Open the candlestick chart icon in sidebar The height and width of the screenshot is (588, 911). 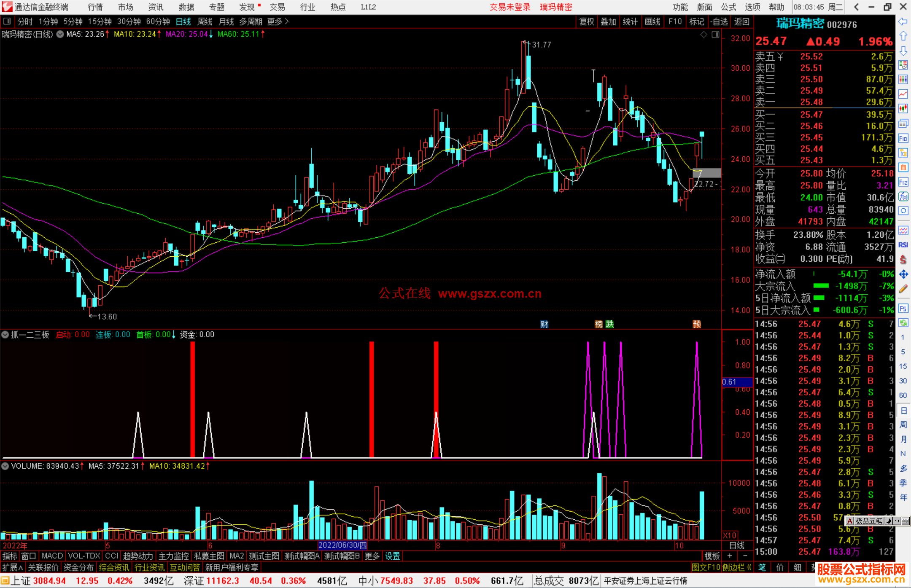[x=903, y=109]
